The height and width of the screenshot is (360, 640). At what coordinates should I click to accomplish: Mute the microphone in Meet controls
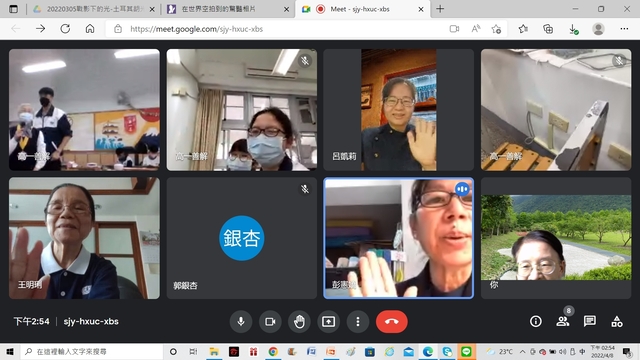click(241, 322)
